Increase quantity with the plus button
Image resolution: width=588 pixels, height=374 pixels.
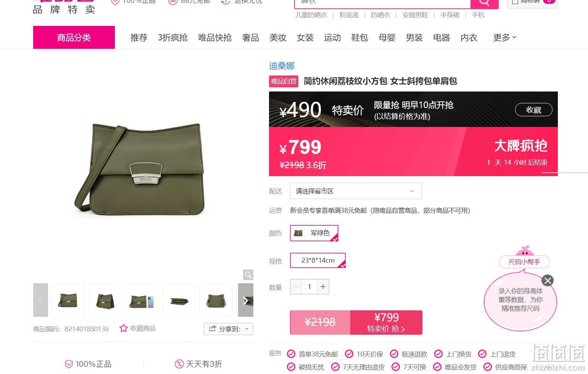323,287
